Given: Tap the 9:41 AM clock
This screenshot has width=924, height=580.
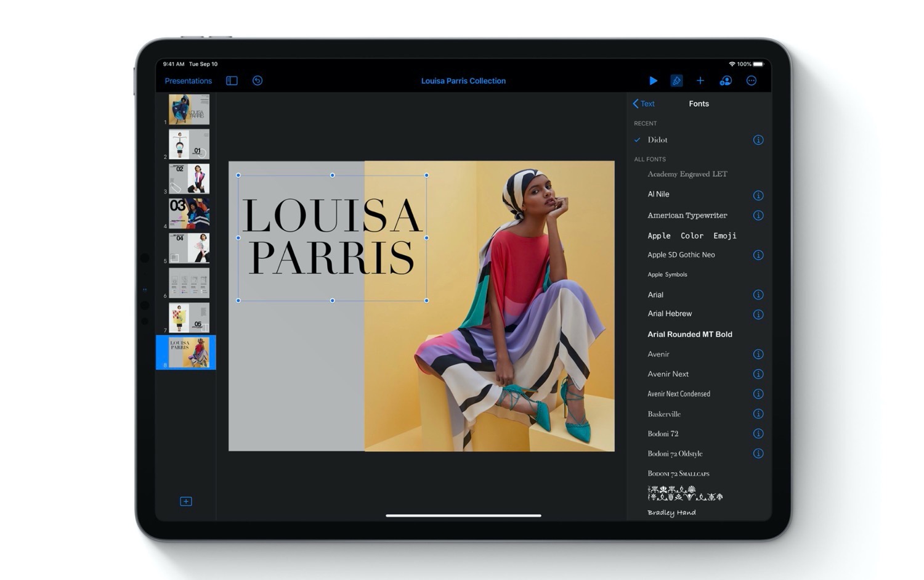Looking at the screenshot, I should 174,64.
